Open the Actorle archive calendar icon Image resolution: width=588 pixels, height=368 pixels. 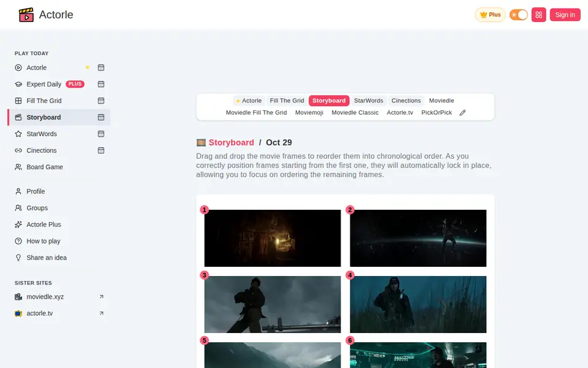pos(101,67)
